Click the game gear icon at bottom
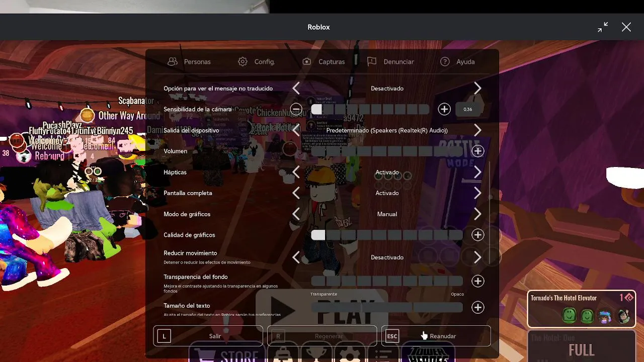 350,354
